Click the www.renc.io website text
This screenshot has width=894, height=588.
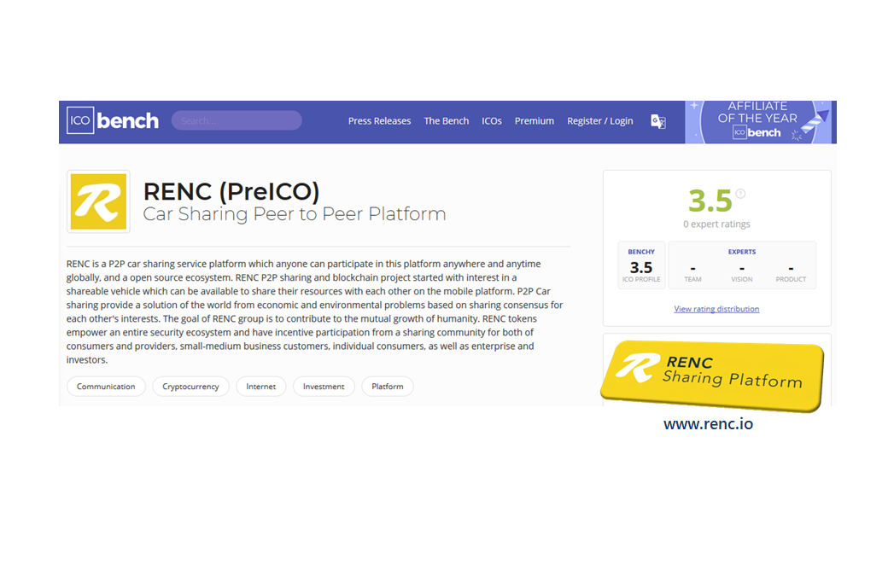pos(708,424)
